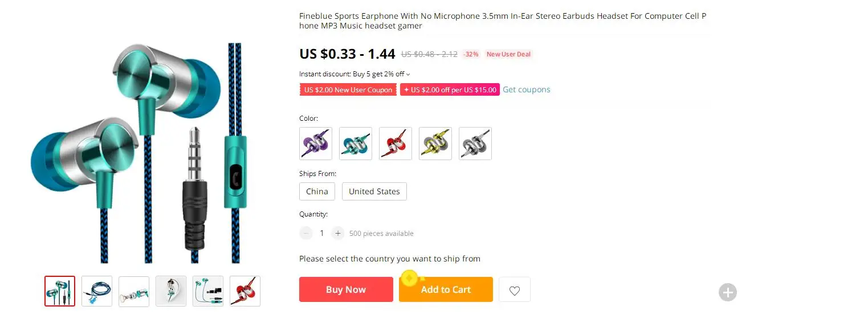View the red earphones thumbnail image
The image size is (868, 327).
245,291
